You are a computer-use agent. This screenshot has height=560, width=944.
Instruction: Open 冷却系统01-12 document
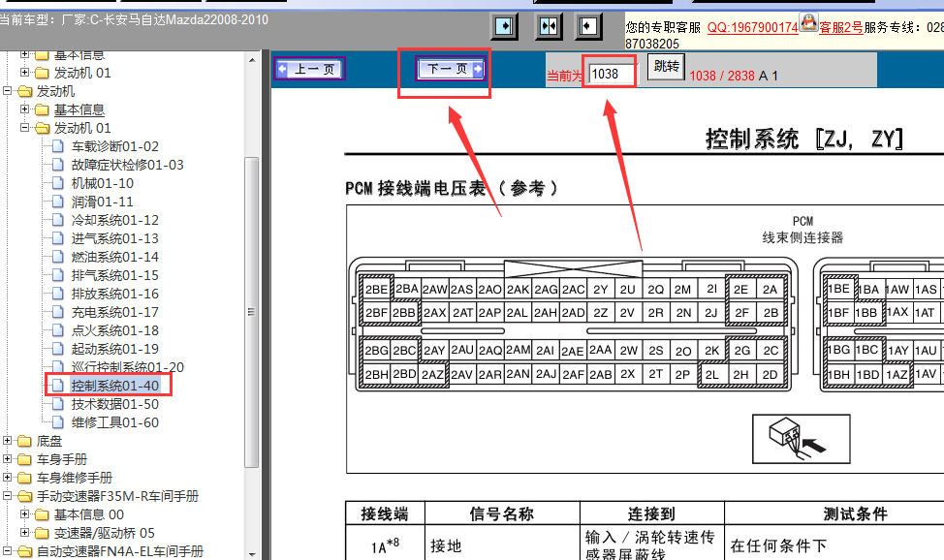coord(115,220)
